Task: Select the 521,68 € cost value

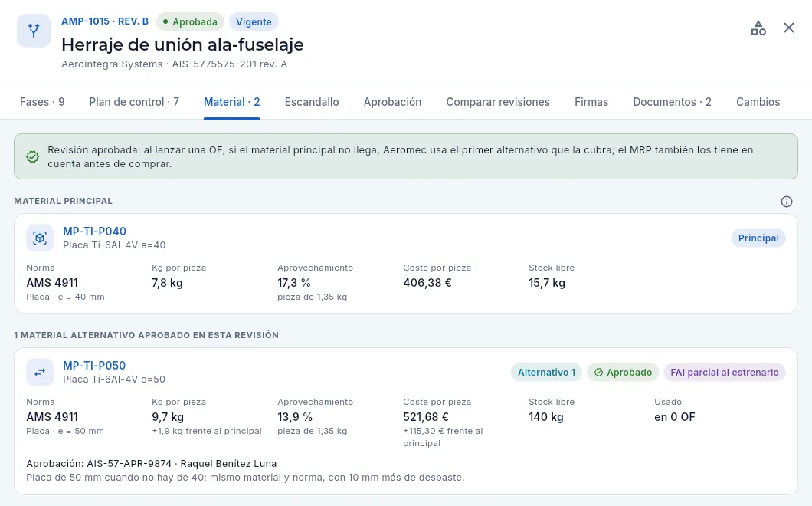Action: (426, 417)
